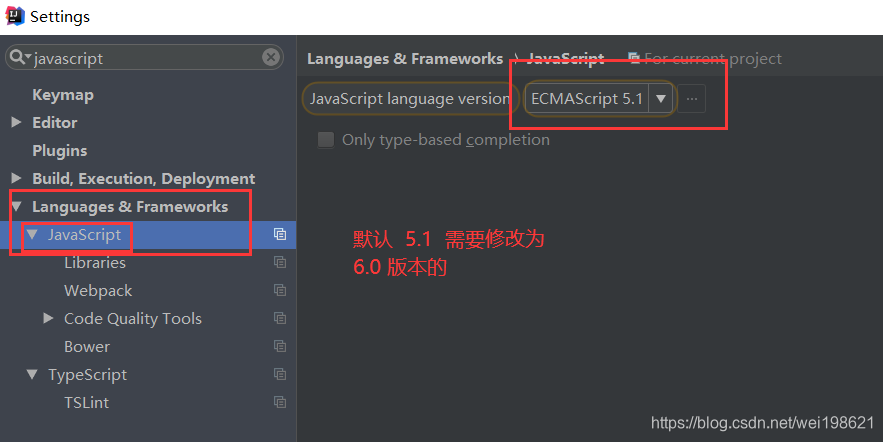This screenshot has width=883, height=442.
Task: Open the Editor settings category
Action: click(55, 122)
